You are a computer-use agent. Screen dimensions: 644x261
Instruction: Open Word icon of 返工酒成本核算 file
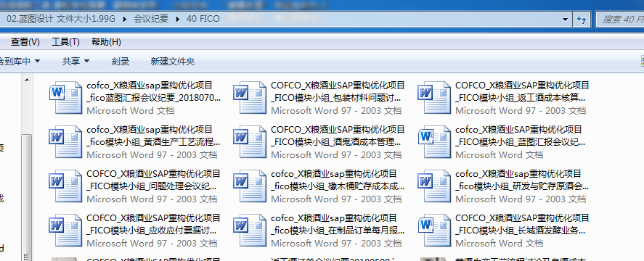point(434,97)
